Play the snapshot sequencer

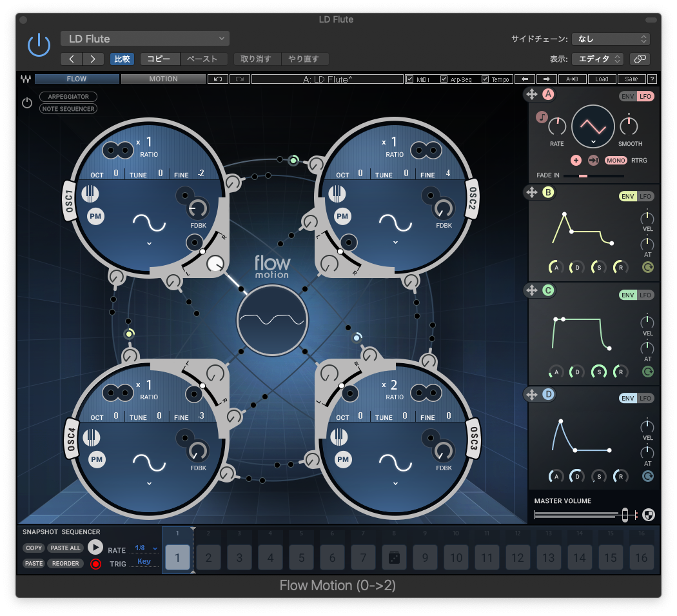point(95,548)
